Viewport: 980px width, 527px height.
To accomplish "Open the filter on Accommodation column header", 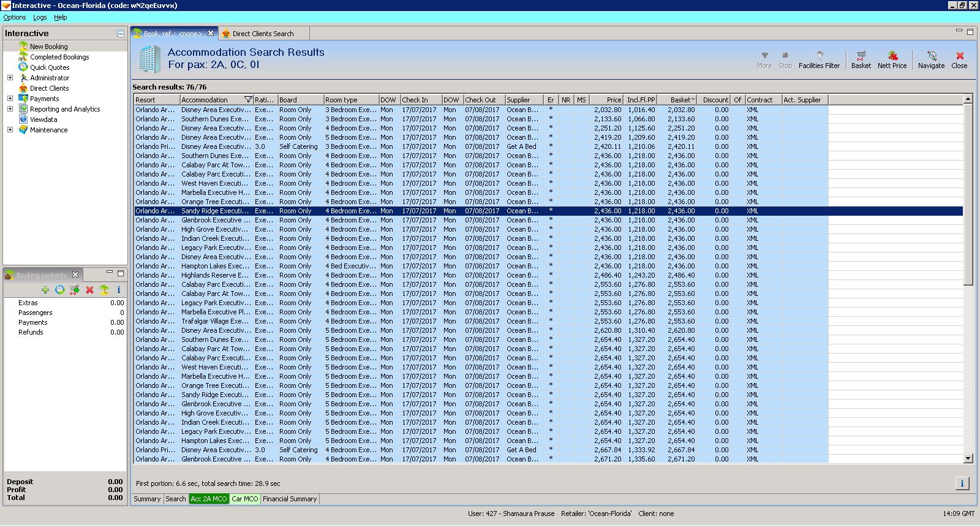I will tap(248, 100).
